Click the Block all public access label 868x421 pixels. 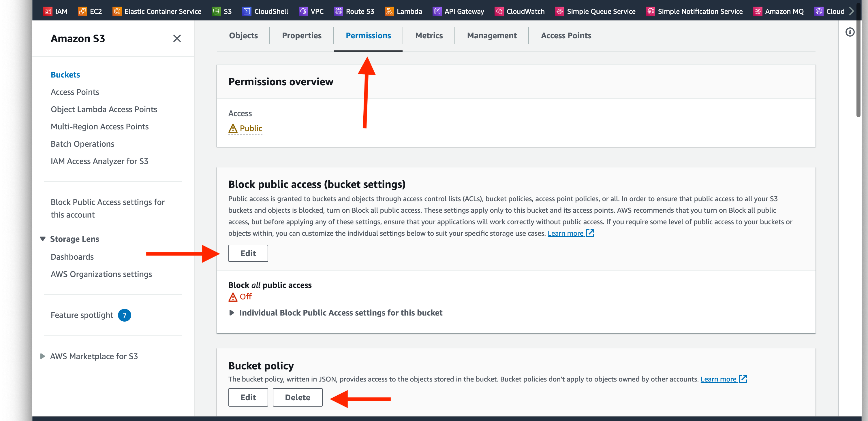pos(270,285)
